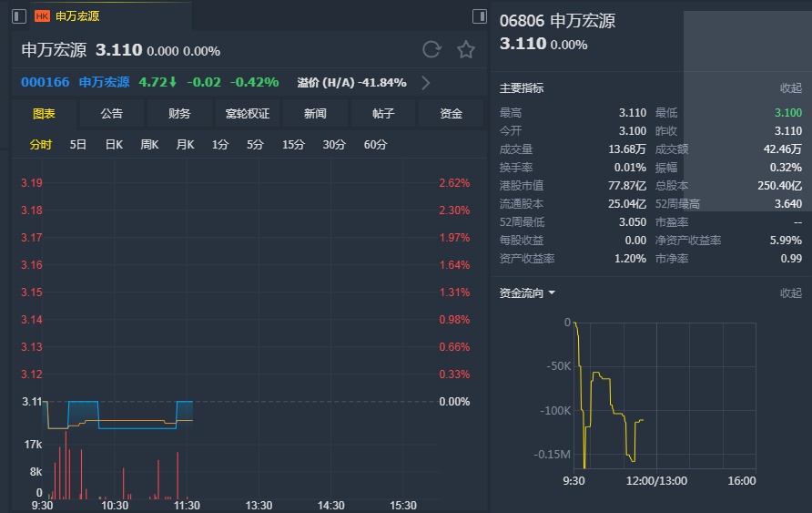Click the 12:00/13:00 fund flow axis label
The image size is (812, 513).
656,481
